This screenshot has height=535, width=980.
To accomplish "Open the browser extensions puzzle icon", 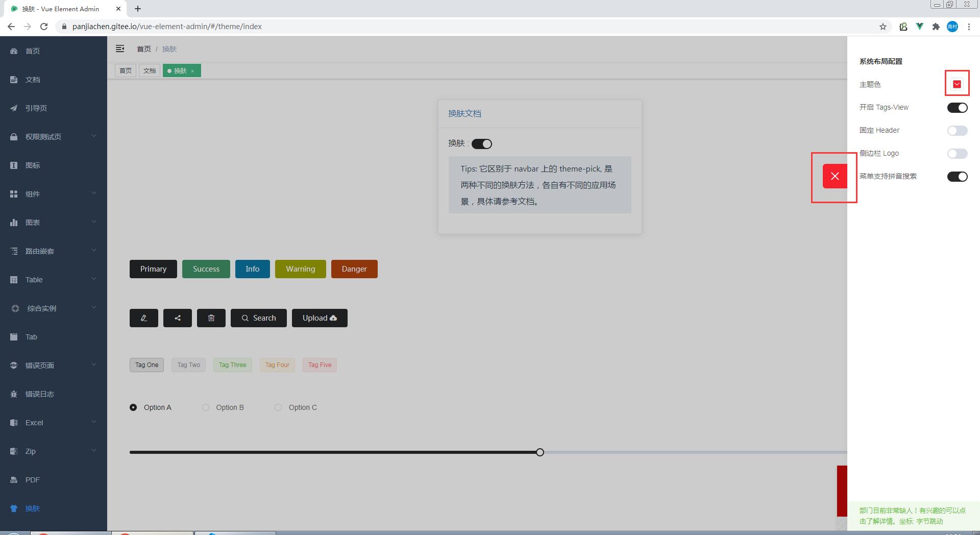I will tap(936, 27).
